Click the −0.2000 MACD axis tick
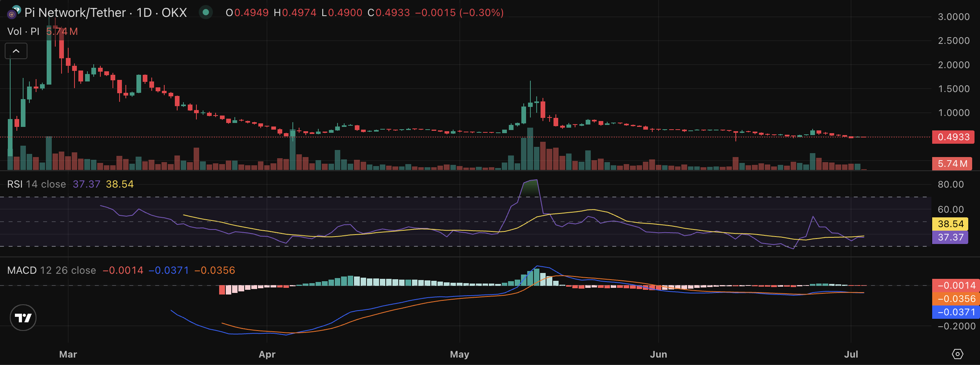 tap(956, 326)
